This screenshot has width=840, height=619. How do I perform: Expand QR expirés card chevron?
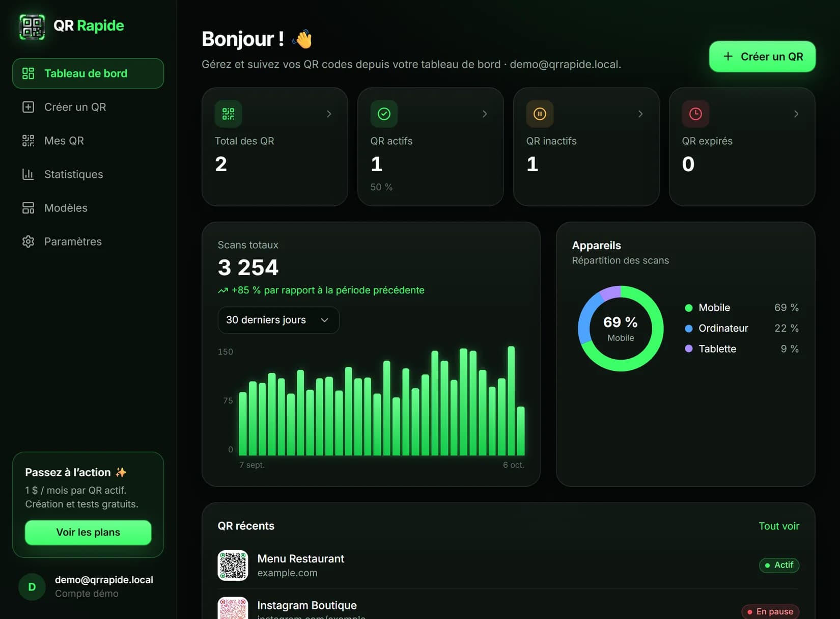tap(796, 114)
